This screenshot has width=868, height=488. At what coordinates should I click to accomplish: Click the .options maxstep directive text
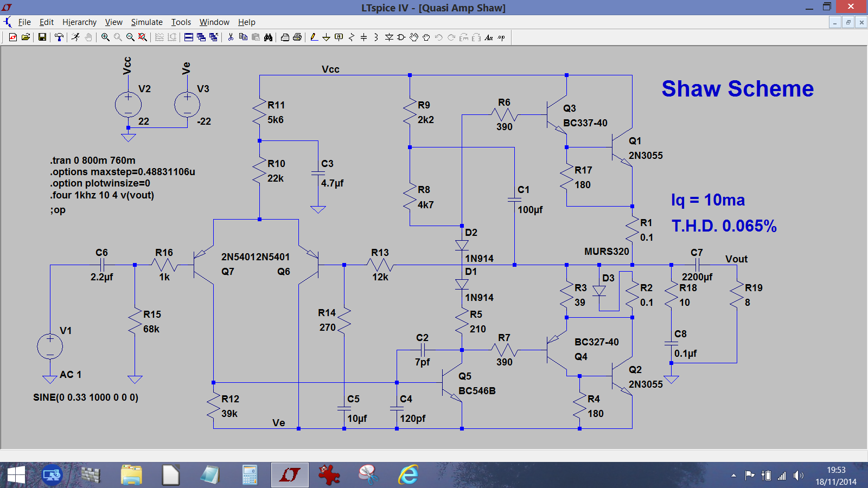123,172
